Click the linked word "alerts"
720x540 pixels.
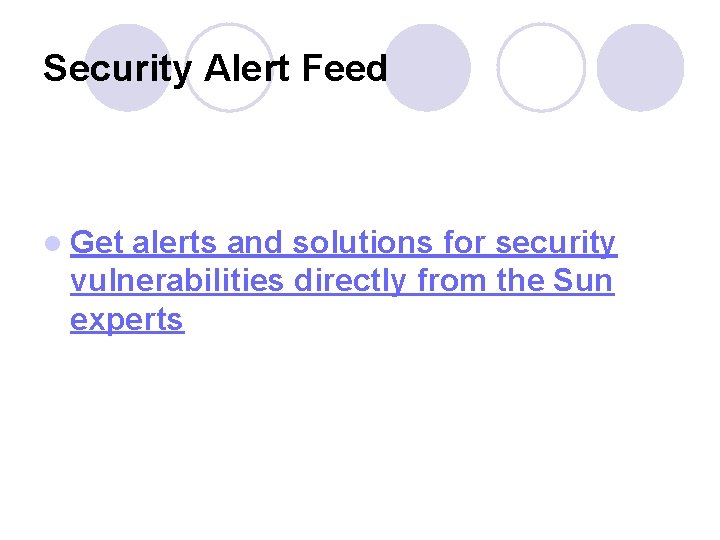174,242
